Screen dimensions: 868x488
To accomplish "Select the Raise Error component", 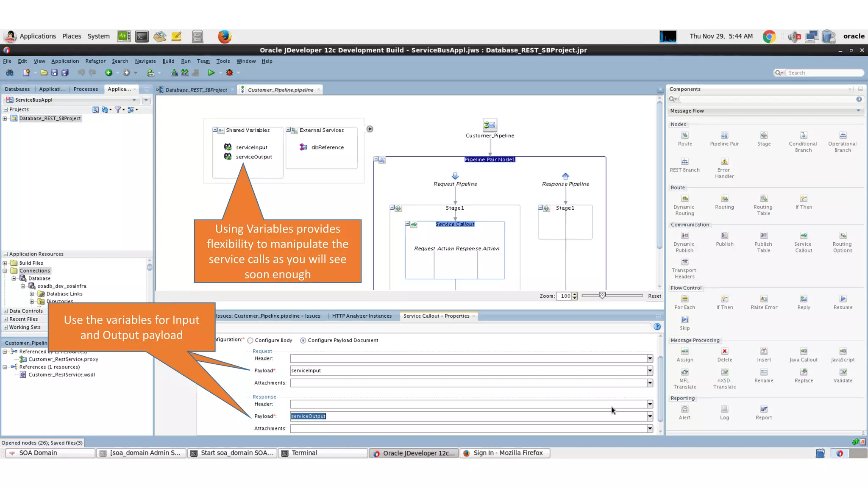I will click(764, 302).
